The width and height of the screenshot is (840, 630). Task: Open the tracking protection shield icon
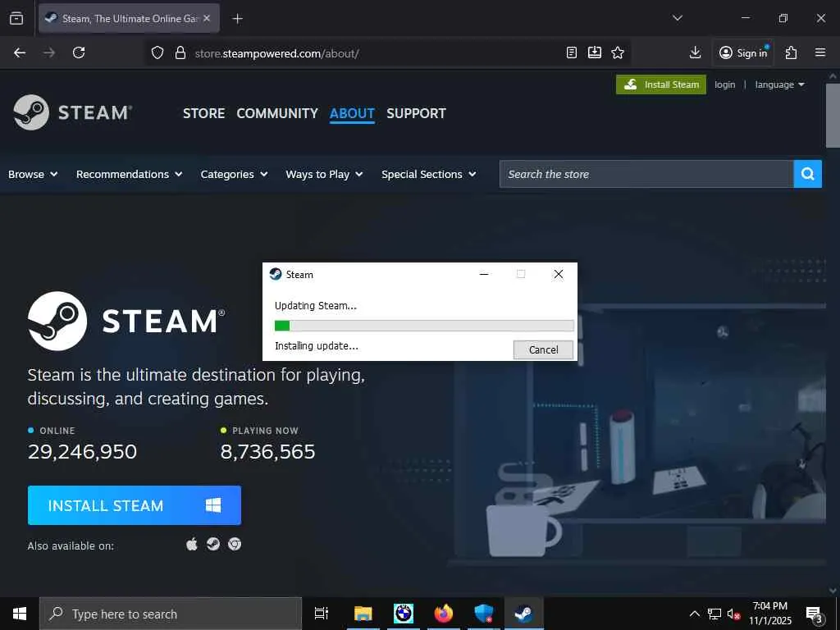[157, 53]
